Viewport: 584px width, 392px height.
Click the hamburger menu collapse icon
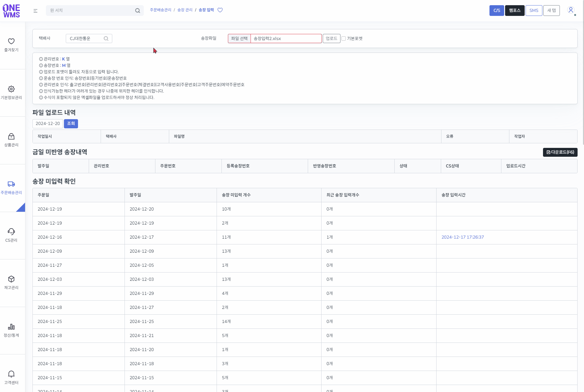(35, 11)
